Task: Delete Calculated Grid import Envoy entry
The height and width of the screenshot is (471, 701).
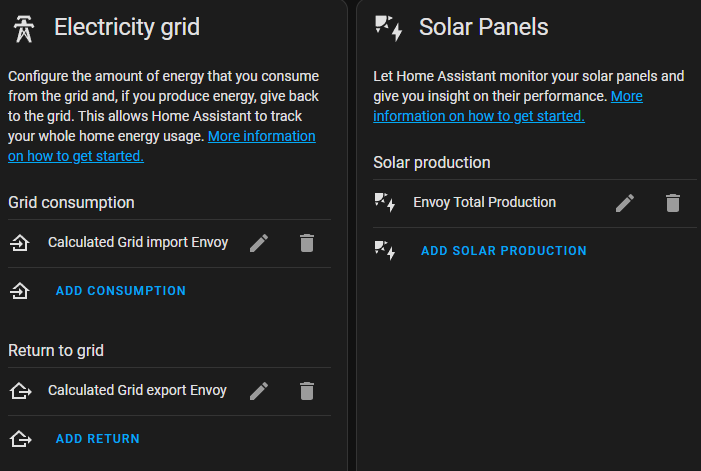Action: click(307, 243)
